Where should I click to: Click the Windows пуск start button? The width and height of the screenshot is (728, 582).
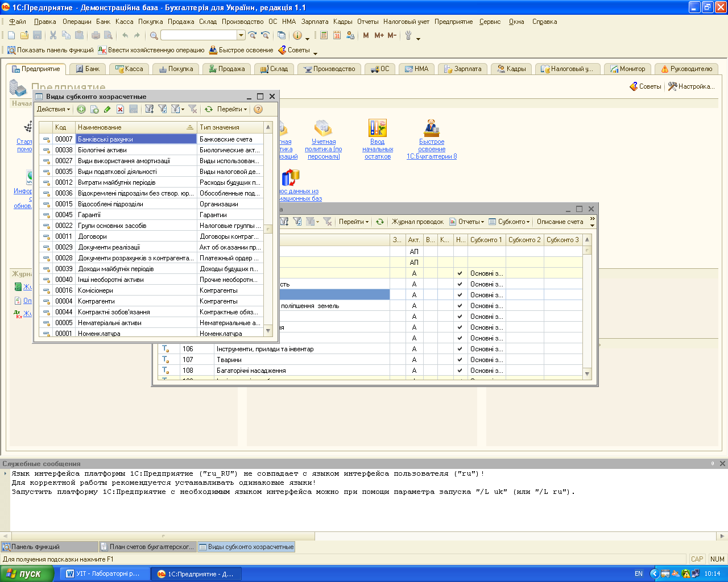point(26,574)
